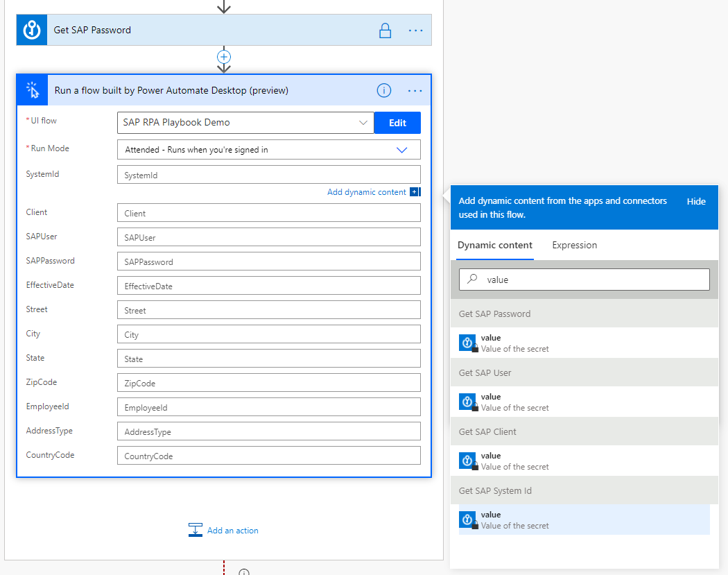Click the Get SAP Client group header
This screenshot has height=575, width=728.
click(584, 431)
